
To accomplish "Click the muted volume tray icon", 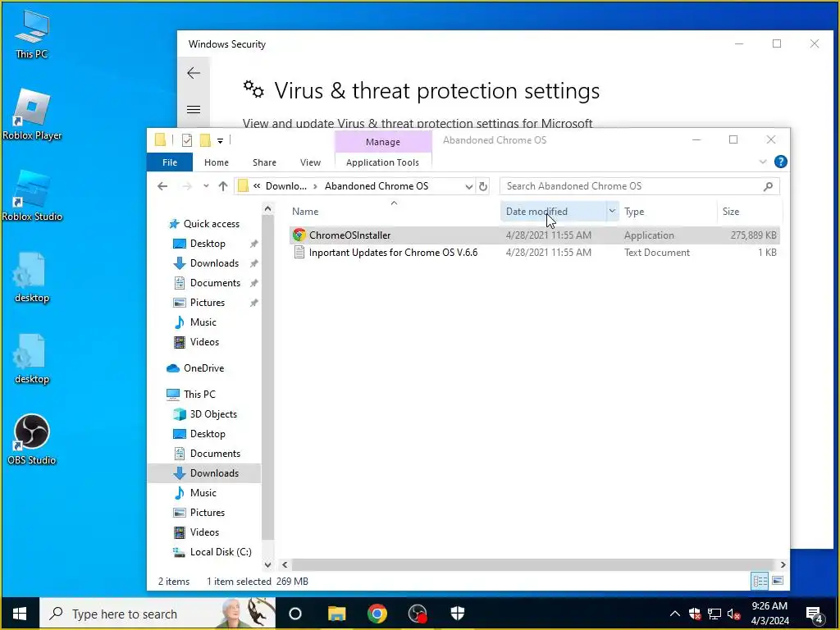I will click(x=733, y=614).
